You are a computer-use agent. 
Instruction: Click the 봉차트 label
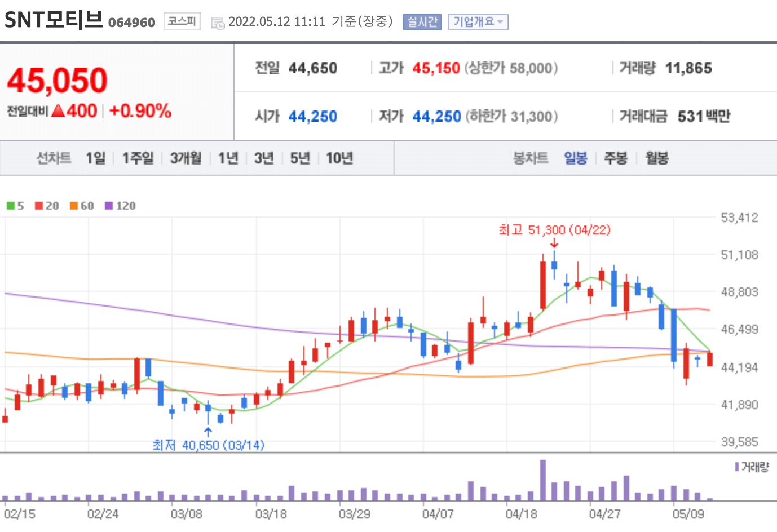tap(531, 158)
